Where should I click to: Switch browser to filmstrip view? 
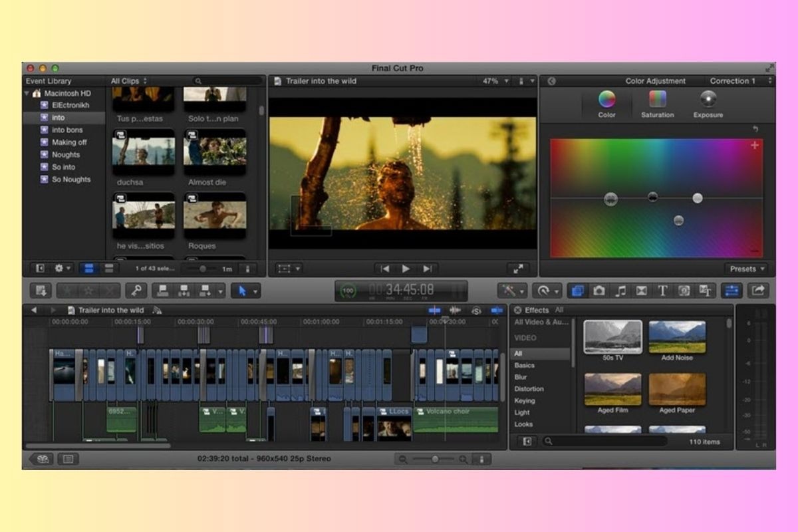click(88, 269)
